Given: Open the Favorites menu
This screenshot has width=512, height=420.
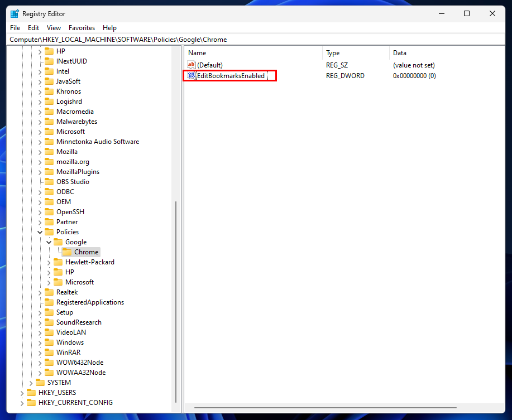Looking at the screenshot, I should [x=82, y=28].
